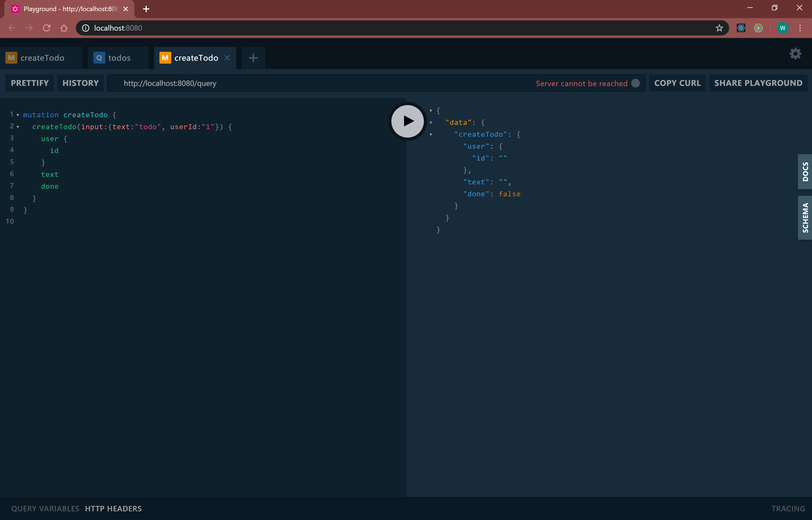Restore down the browser window

click(x=774, y=8)
